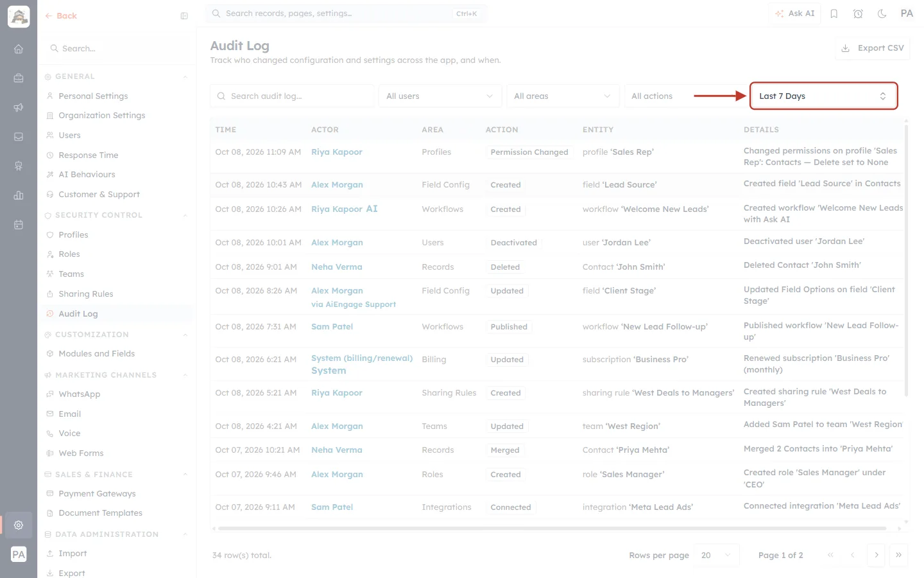Click the vertical table scrollbar
The height and width of the screenshot is (578, 924).
click(x=906, y=260)
